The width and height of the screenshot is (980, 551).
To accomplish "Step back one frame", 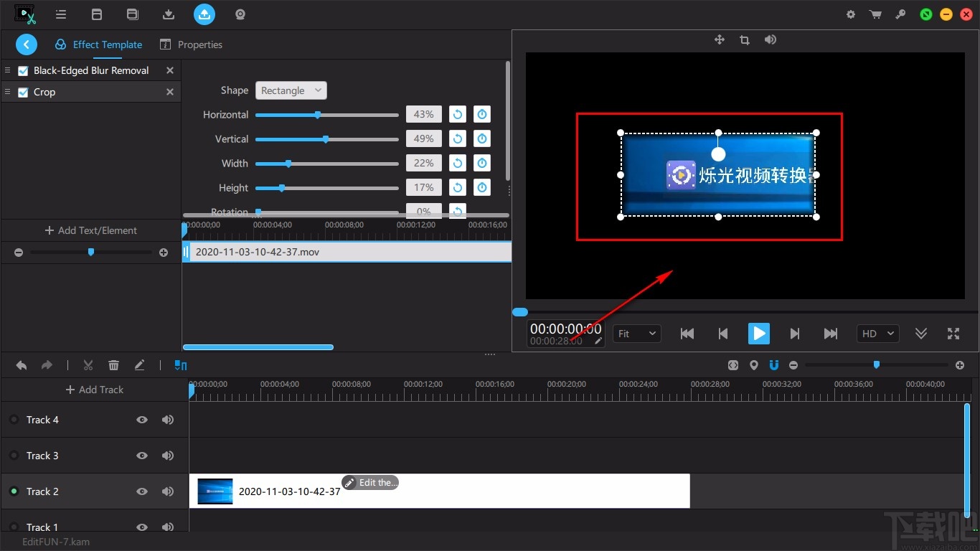I will (x=723, y=334).
